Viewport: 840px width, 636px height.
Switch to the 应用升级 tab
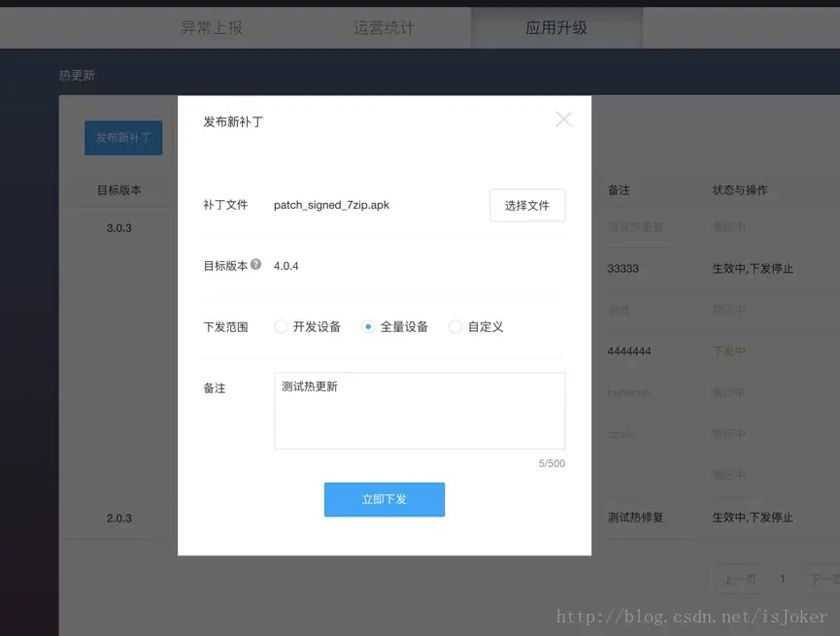[x=555, y=27]
